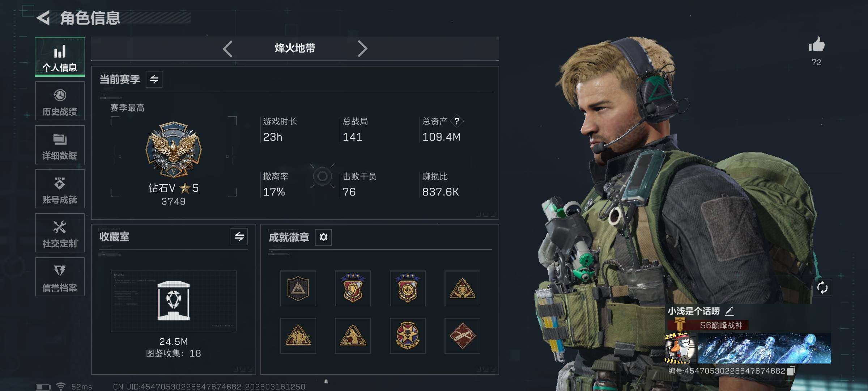Image resolution: width=868 pixels, height=391 pixels.
Task: Toggle 当前赛季 season switch button
Action: 154,79
